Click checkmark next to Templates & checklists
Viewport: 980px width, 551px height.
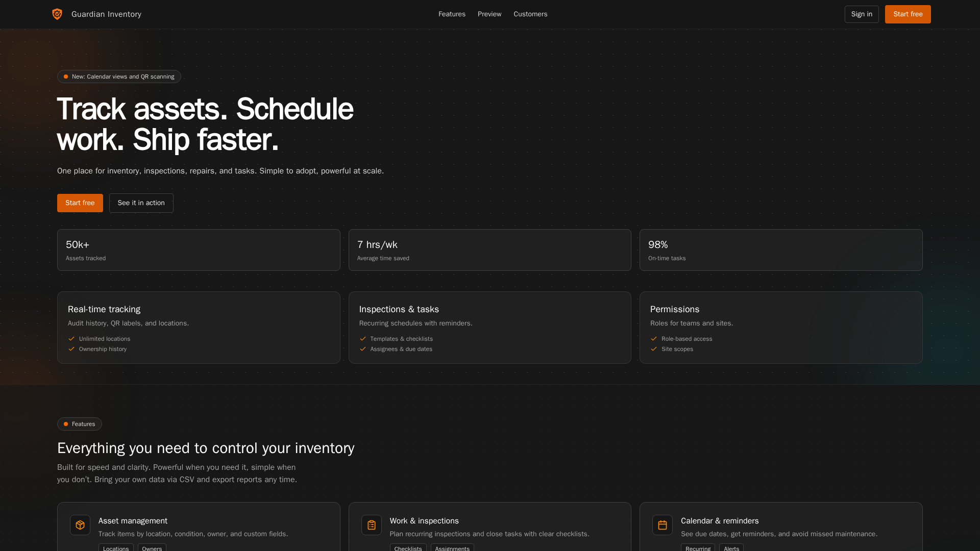pyautogui.click(x=363, y=339)
